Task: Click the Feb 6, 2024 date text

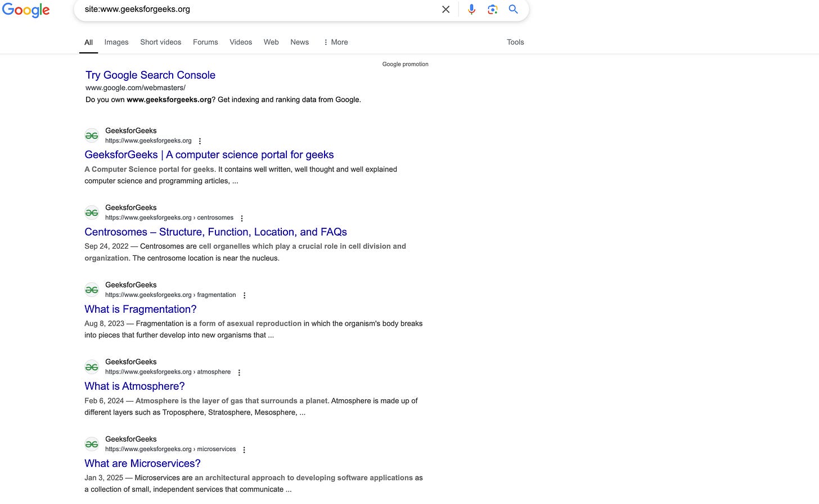Action: coord(104,400)
